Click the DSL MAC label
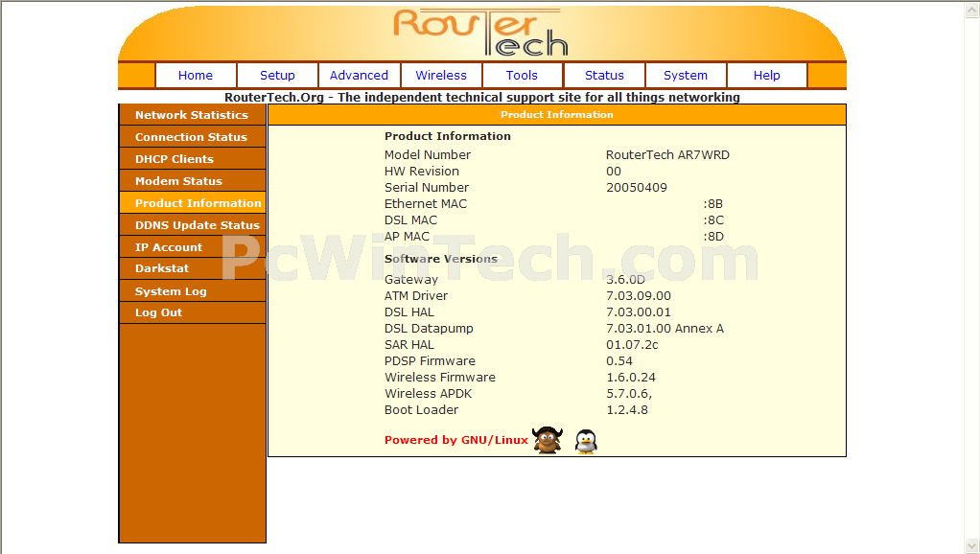 (410, 219)
